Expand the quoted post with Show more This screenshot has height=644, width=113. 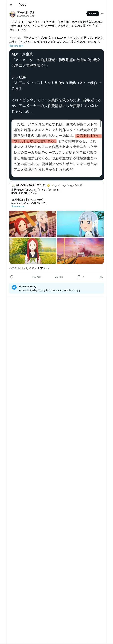click(x=18, y=206)
